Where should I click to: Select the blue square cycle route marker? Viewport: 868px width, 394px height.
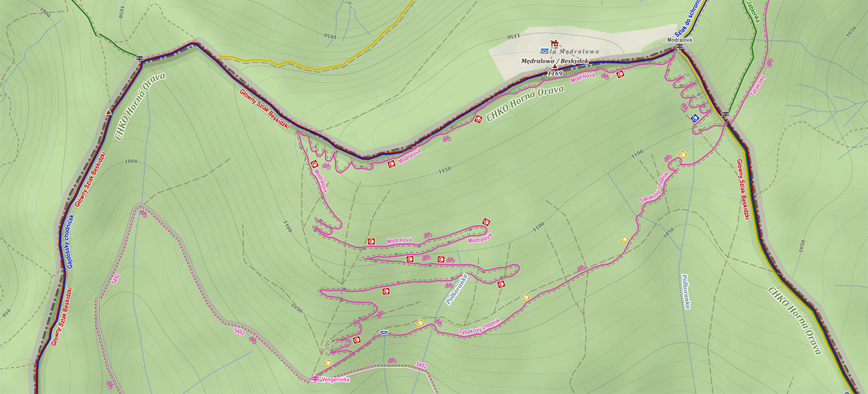click(x=694, y=118)
